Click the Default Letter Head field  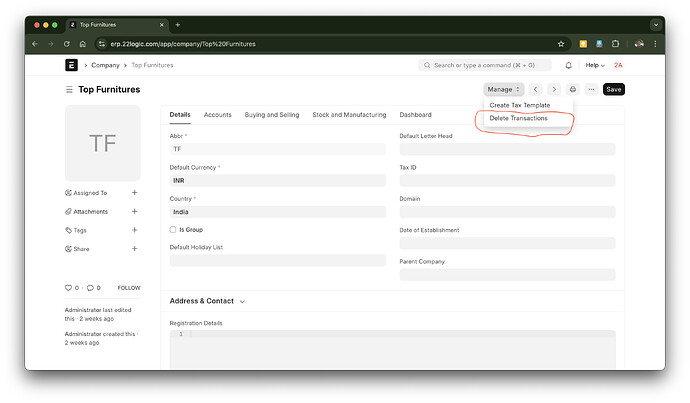tap(507, 149)
